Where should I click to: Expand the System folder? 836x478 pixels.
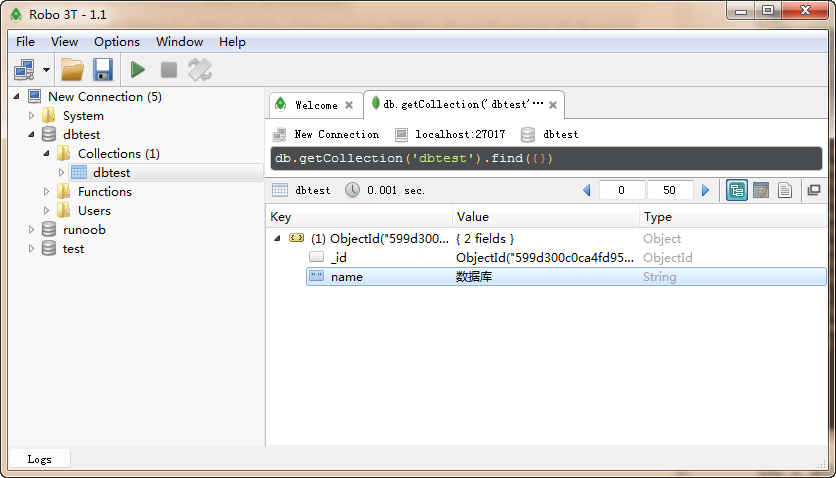point(31,116)
